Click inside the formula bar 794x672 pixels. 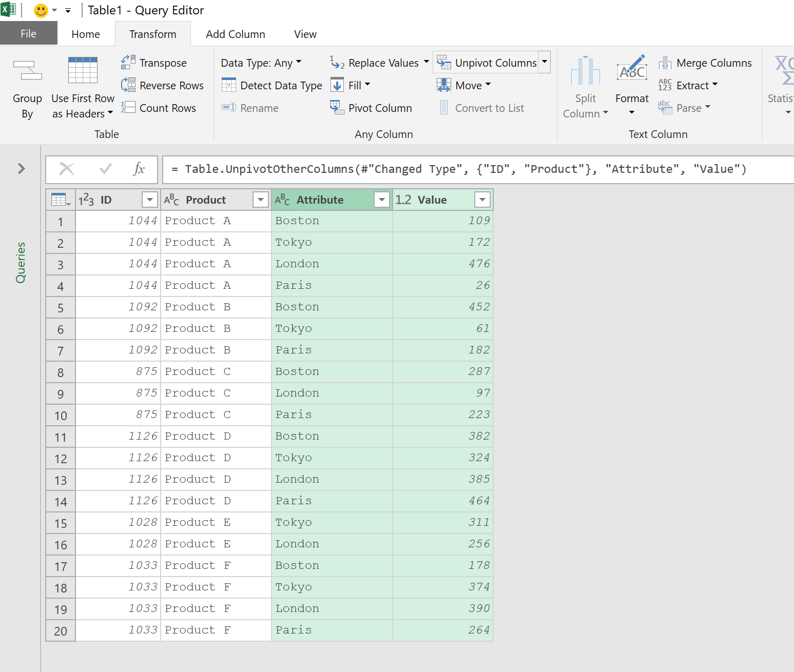(462, 169)
